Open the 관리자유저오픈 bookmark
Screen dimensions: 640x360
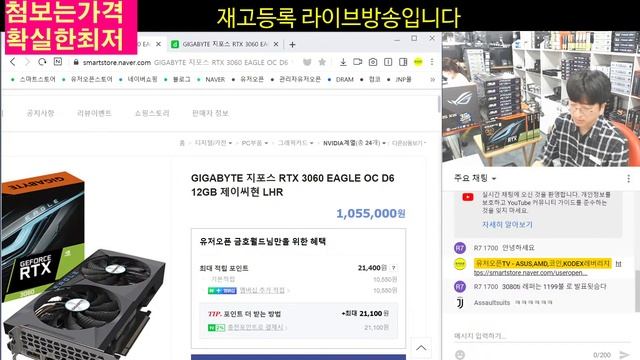[x=300, y=79]
